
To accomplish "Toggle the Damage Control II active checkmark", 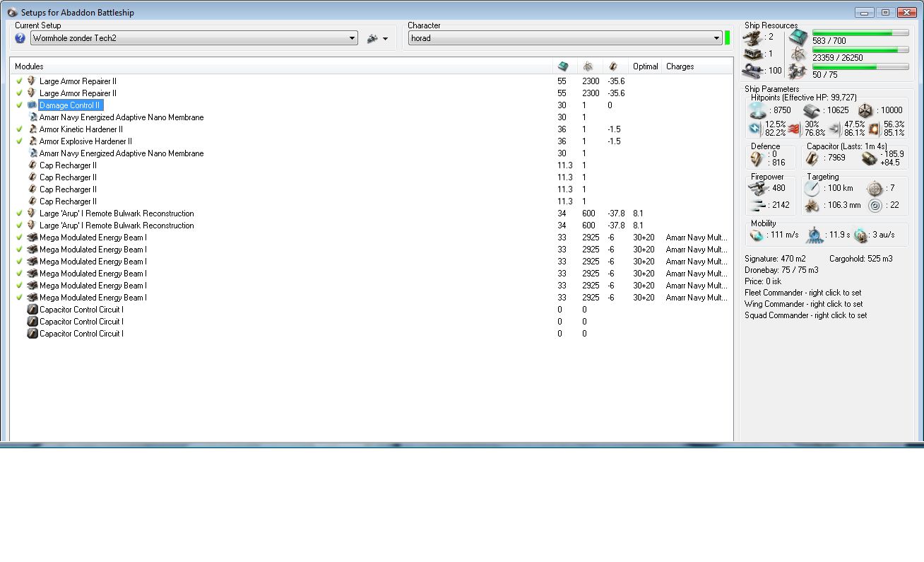I will pyautogui.click(x=20, y=105).
